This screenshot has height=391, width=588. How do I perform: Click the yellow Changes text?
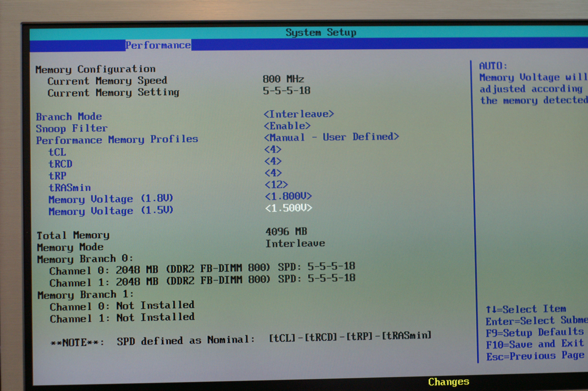click(449, 382)
